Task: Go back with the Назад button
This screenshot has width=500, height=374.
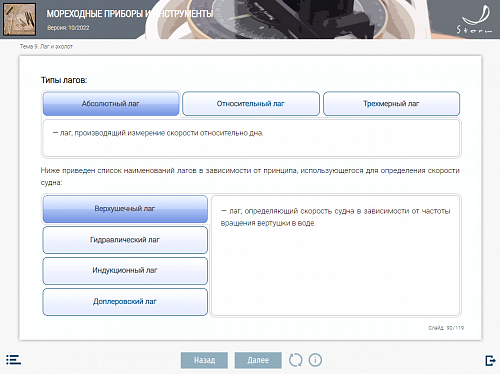Action: click(x=204, y=360)
